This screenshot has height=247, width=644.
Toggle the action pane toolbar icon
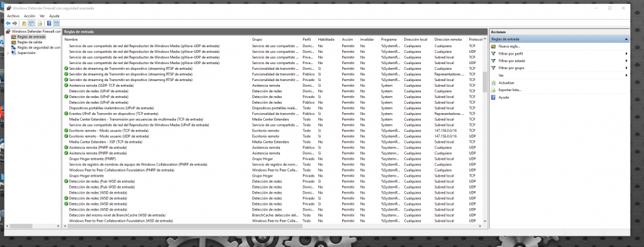(56, 23)
